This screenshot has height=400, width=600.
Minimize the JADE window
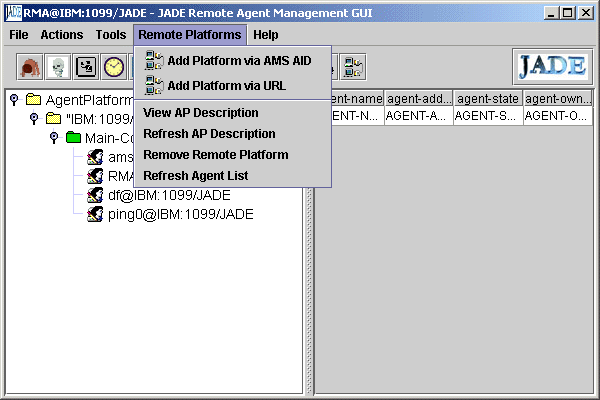(551, 13)
